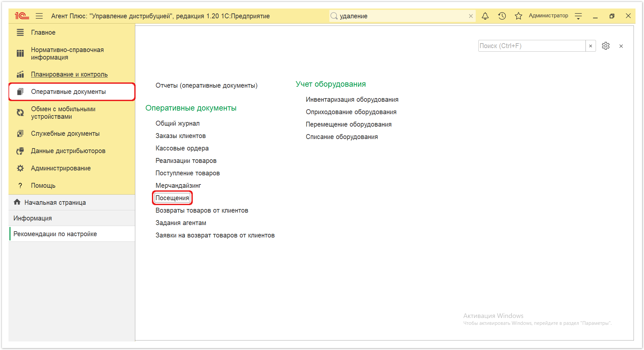
Task: Open menu settings gear icon
Action: click(x=606, y=46)
